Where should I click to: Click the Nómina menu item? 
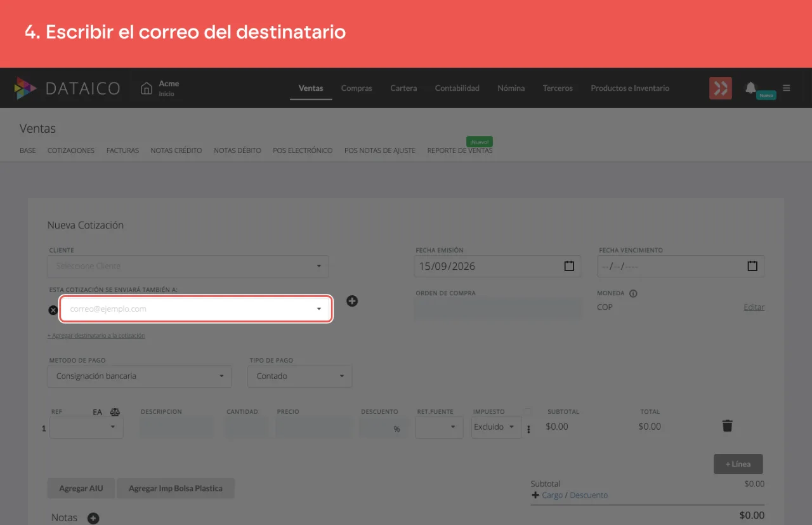pos(511,88)
